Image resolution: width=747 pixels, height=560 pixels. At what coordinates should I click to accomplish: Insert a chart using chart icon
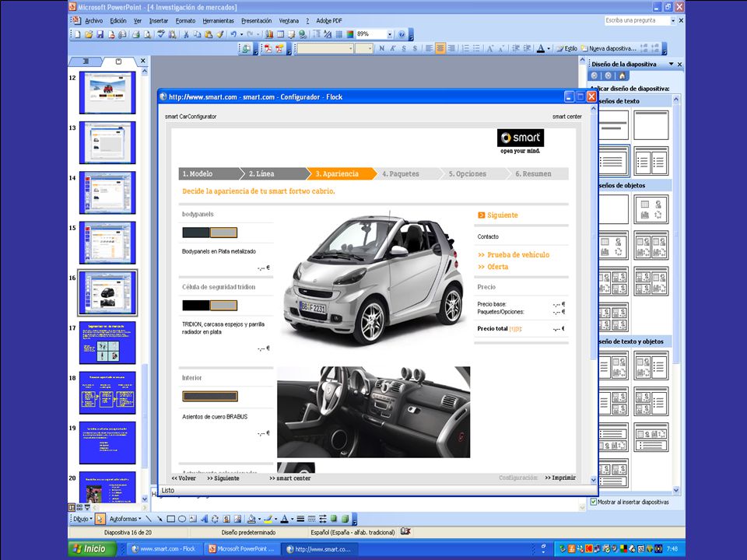point(270,34)
